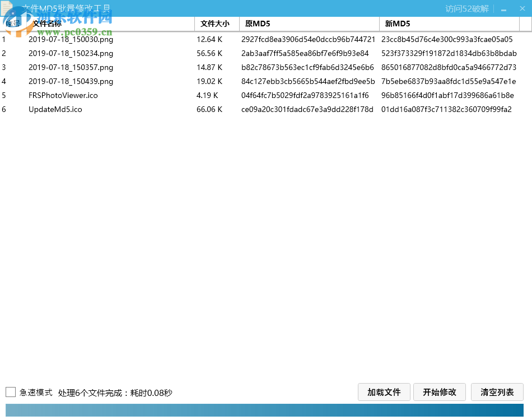Screen dimensions: 532x420
Task: Click the application icon in the title bar
Action: (7, 8)
